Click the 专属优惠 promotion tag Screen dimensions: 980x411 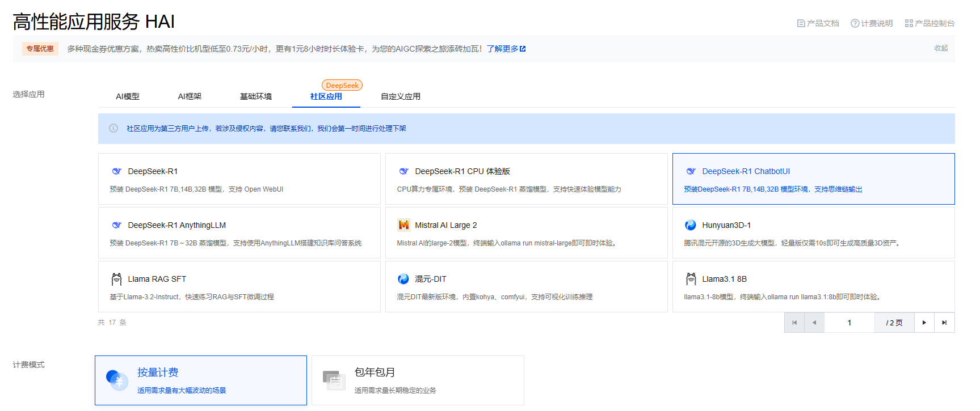click(x=40, y=49)
